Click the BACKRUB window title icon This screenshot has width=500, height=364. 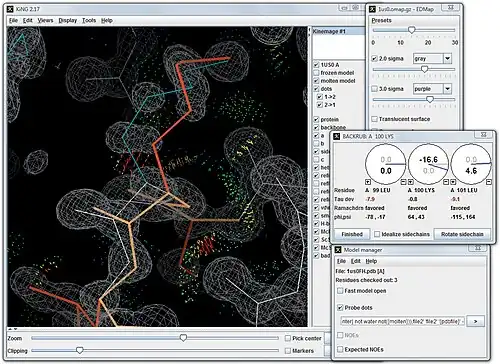click(x=337, y=136)
